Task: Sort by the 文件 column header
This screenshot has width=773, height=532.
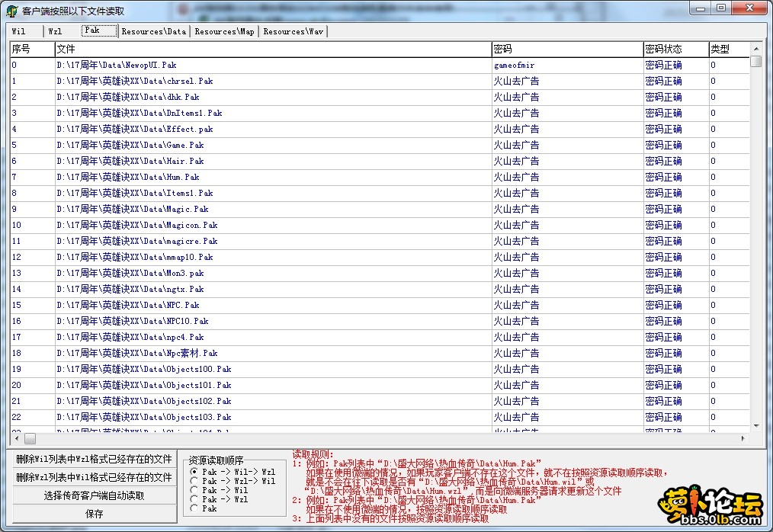Action: [x=273, y=49]
